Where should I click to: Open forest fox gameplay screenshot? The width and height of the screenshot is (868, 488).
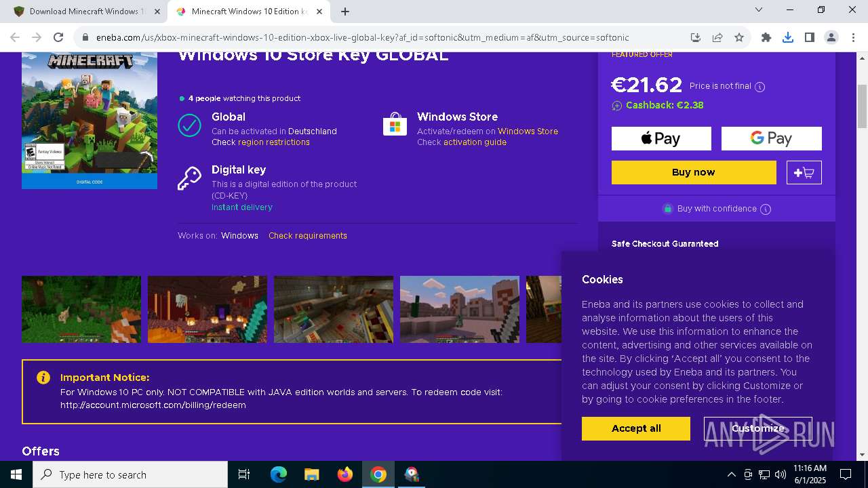[x=81, y=309]
